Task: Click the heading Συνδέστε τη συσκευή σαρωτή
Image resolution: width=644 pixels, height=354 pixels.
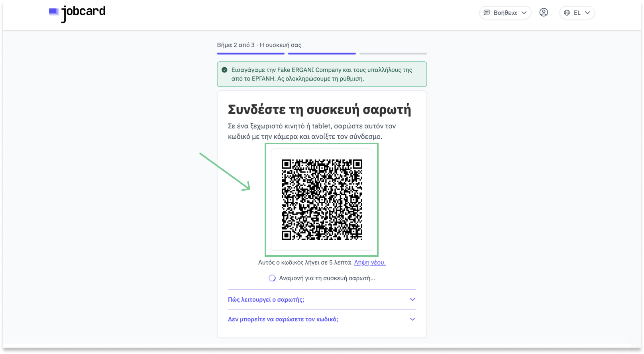Action: point(319,110)
